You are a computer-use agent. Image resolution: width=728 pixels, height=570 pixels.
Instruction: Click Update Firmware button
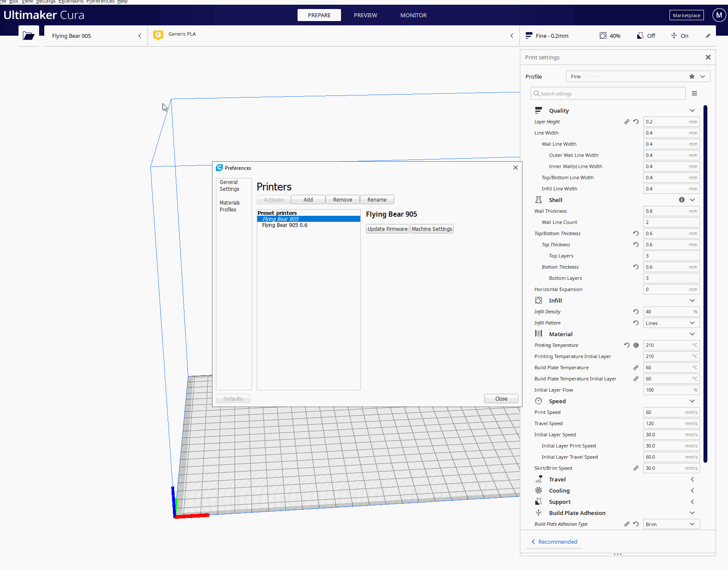tap(387, 229)
